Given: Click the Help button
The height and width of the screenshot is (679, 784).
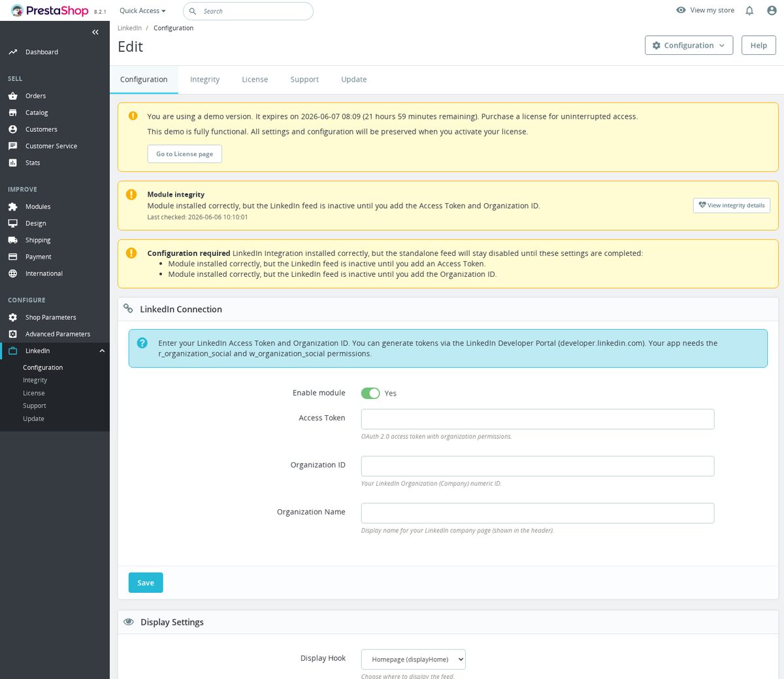Looking at the screenshot, I should pyautogui.click(x=759, y=45).
